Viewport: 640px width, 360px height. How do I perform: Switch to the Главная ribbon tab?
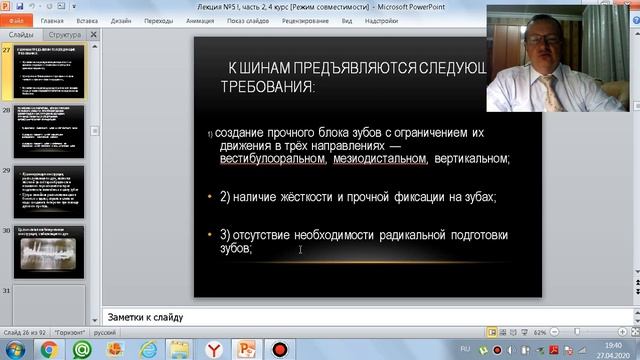(52, 21)
